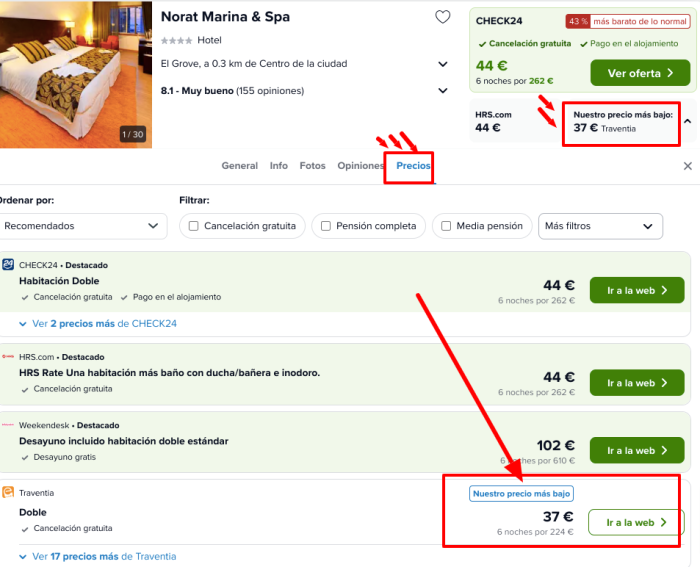The height and width of the screenshot is (567, 700).
Task: Click the Norat Marina & Spa title
Action: pyautogui.click(x=225, y=17)
